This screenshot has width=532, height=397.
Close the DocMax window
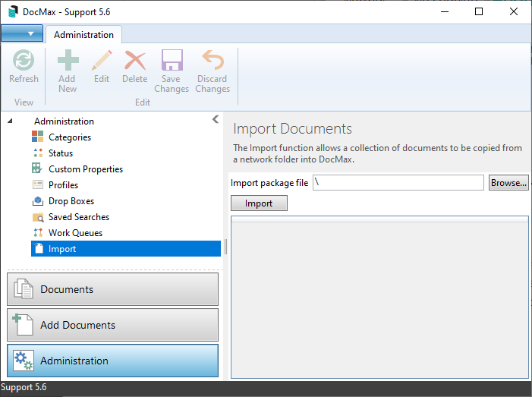click(x=514, y=11)
